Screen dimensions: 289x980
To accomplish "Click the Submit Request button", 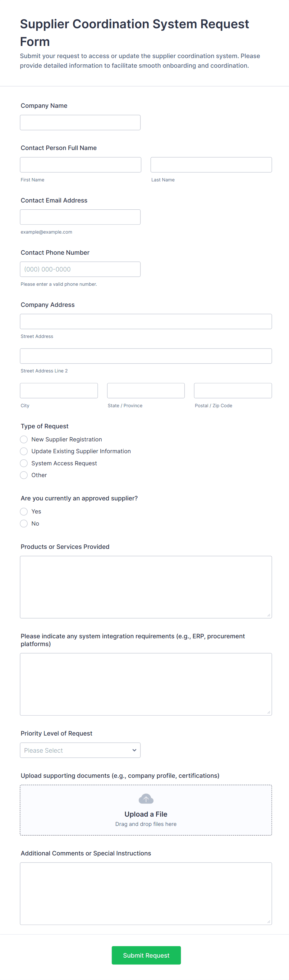I will (146, 955).
